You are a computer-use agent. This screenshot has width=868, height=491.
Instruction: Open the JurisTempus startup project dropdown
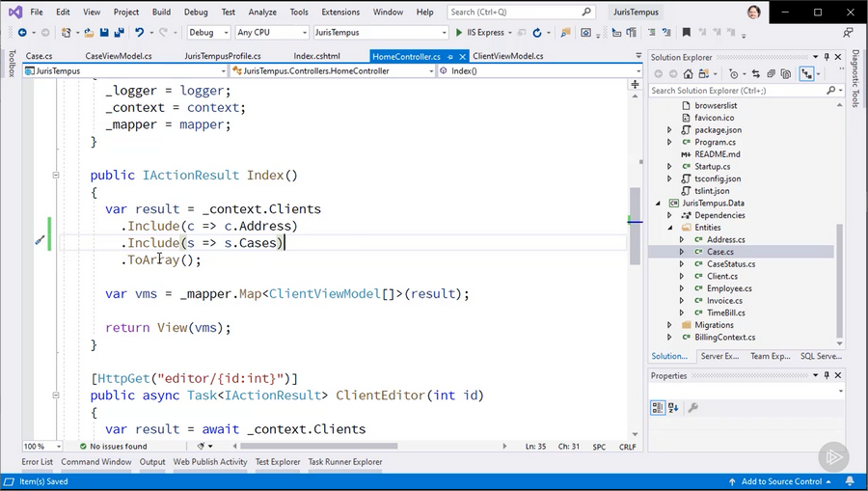[x=381, y=33]
